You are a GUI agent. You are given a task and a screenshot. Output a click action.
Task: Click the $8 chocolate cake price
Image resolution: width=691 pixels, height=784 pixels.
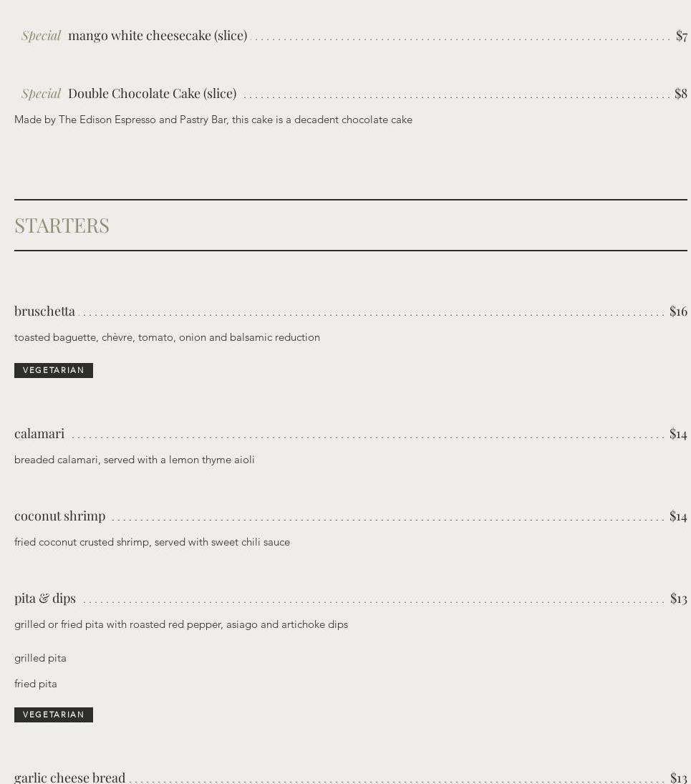680,93
